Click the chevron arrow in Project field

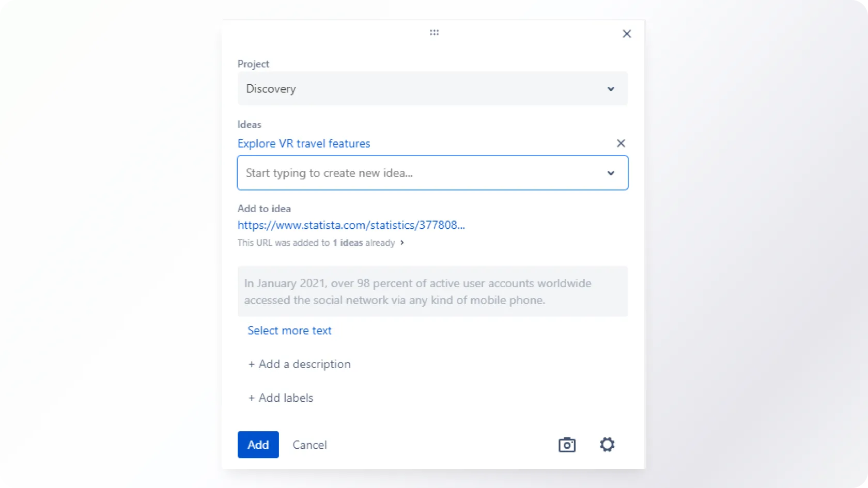611,89
